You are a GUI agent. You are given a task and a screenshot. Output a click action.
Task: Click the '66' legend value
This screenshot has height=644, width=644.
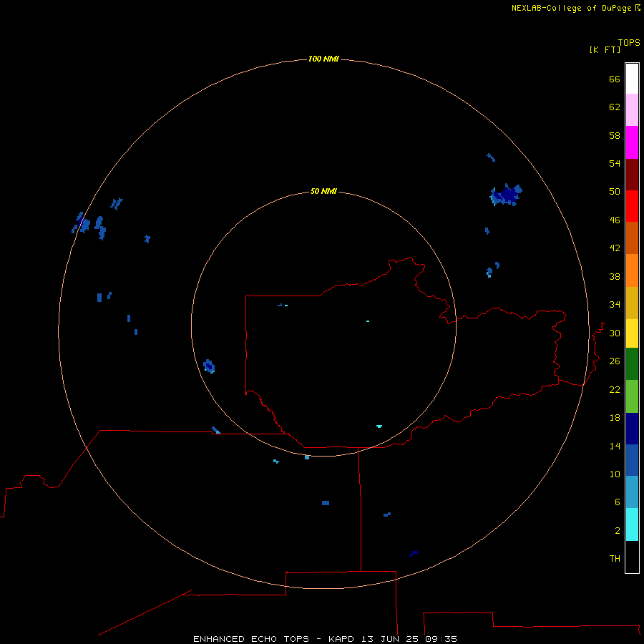pyautogui.click(x=615, y=79)
